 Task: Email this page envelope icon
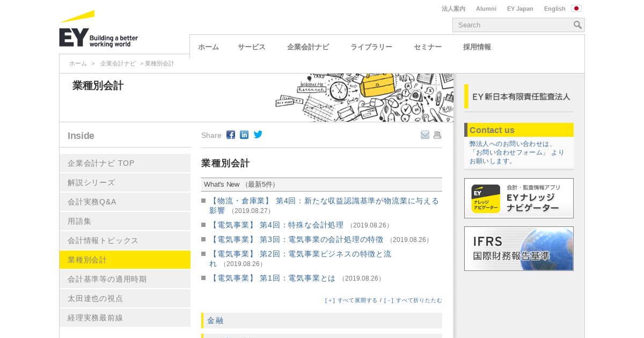[x=425, y=135]
